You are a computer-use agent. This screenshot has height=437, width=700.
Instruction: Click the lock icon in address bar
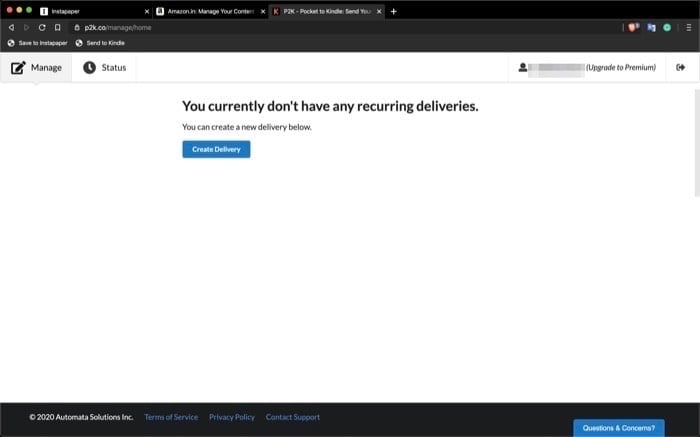[x=77, y=28]
